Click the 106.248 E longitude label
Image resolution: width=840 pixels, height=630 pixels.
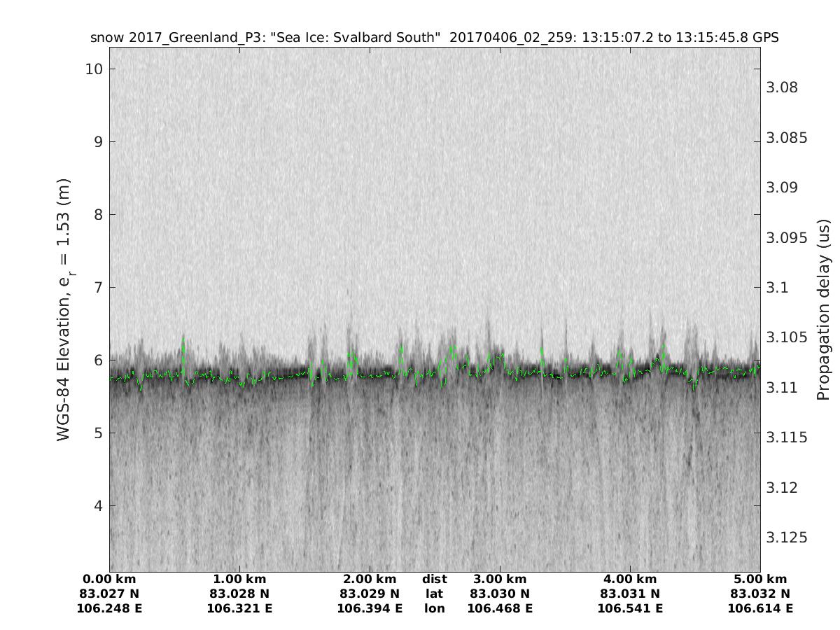click(x=109, y=609)
